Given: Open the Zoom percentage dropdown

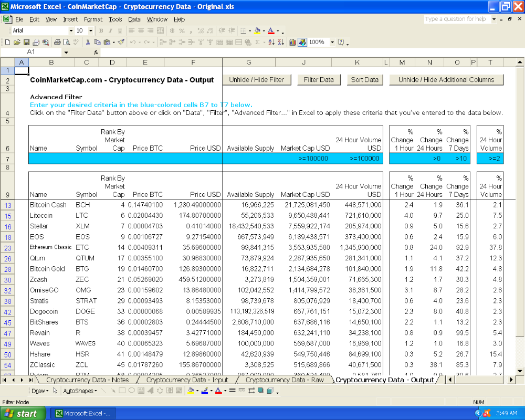Looking at the screenshot, I should [332, 42].
